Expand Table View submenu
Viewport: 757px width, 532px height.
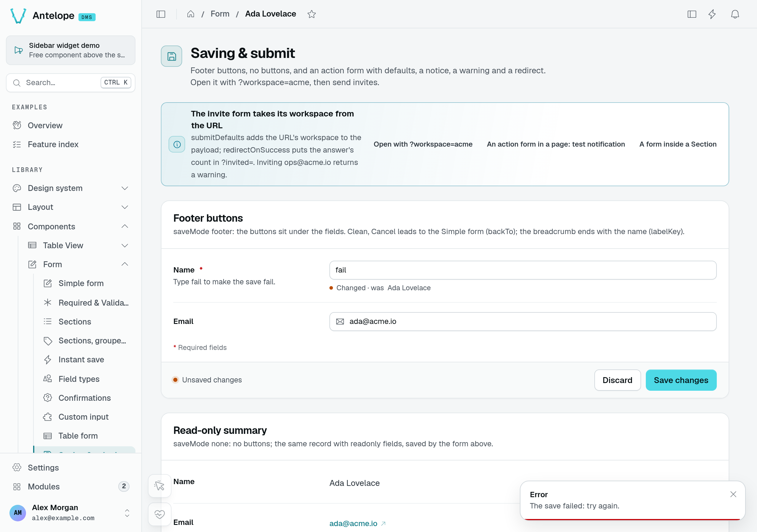(78, 246)
